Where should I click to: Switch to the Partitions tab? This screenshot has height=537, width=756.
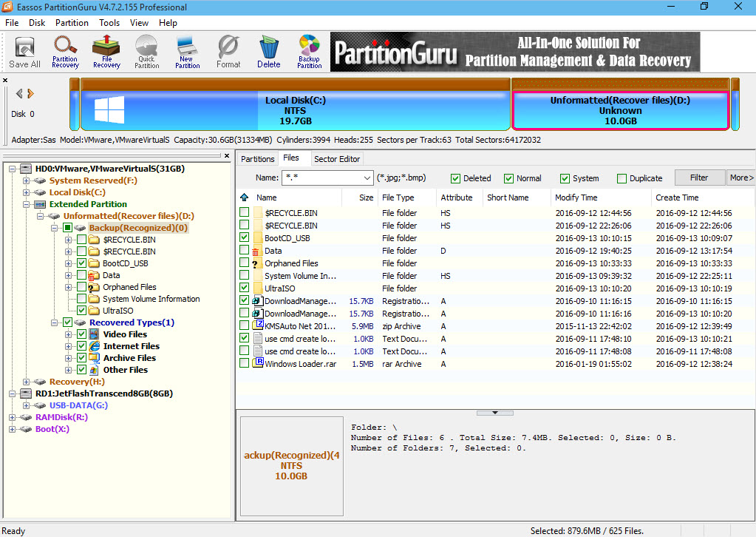click(257, 159)
